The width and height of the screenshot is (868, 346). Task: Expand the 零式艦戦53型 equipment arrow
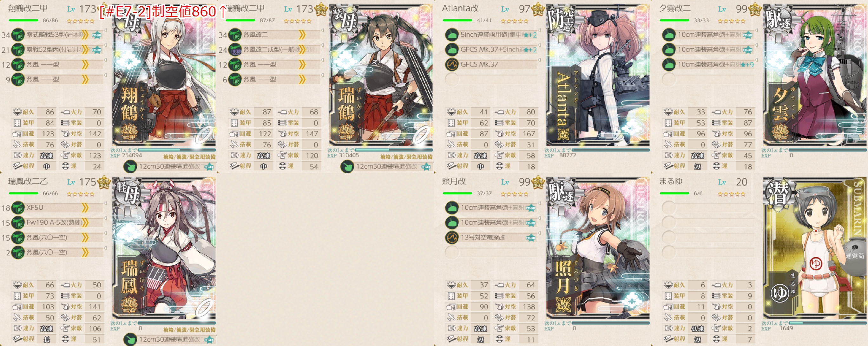85,35
